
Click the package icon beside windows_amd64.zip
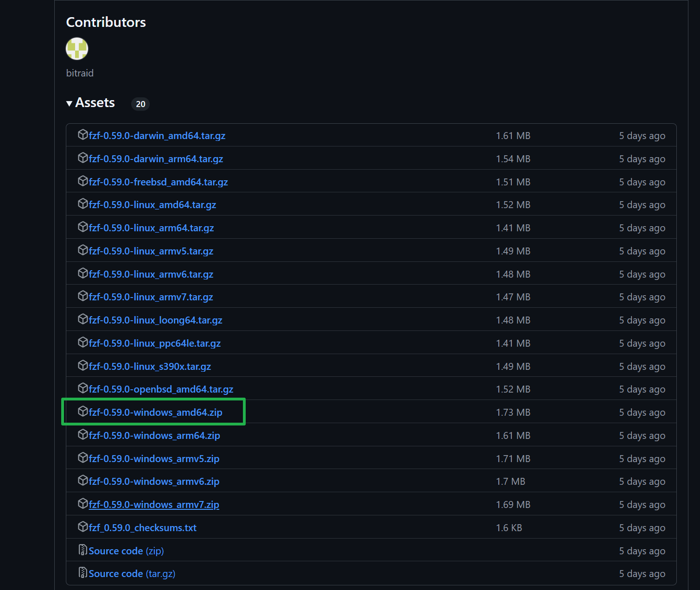[x=83, y=412]
